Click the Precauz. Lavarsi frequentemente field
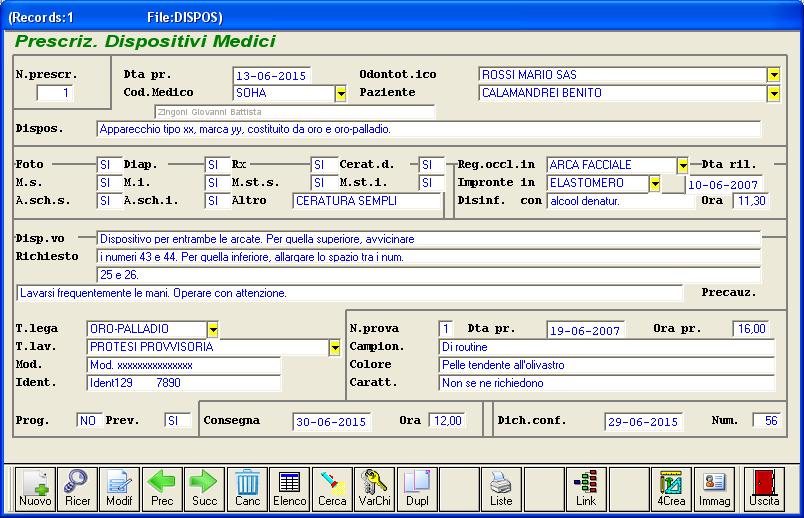 click(x=350, y=293)
